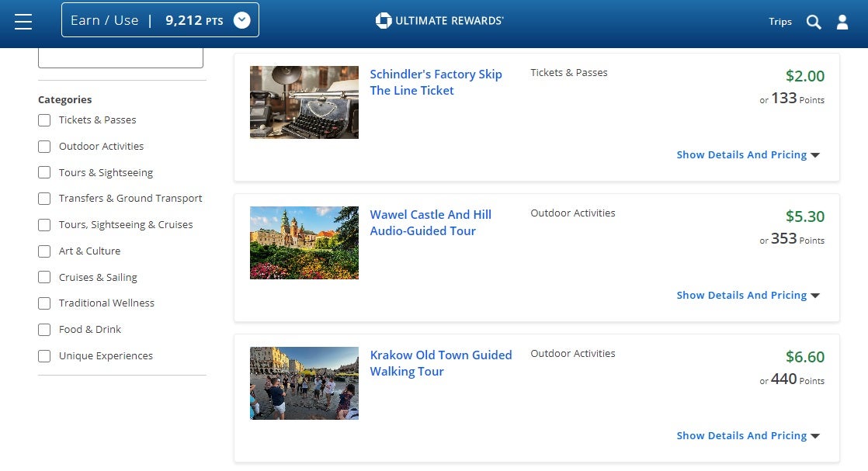
Task: Open the hamburger navigation menu
Action: pos(23,21)
